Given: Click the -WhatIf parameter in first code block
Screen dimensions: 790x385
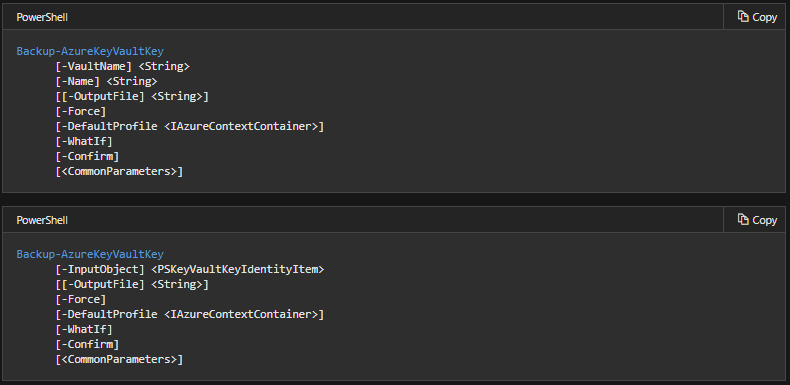Looking at the screenshot, I should (84, 141).
